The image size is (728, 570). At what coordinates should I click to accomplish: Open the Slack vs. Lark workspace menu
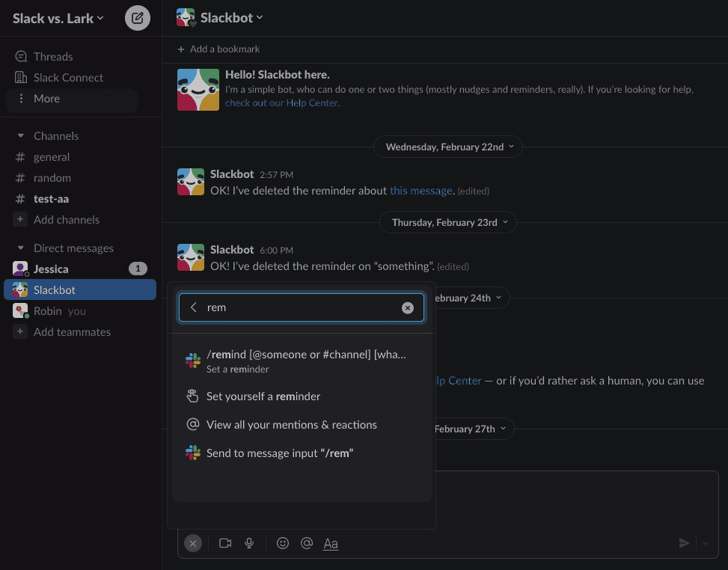click(x=58, y=19)
